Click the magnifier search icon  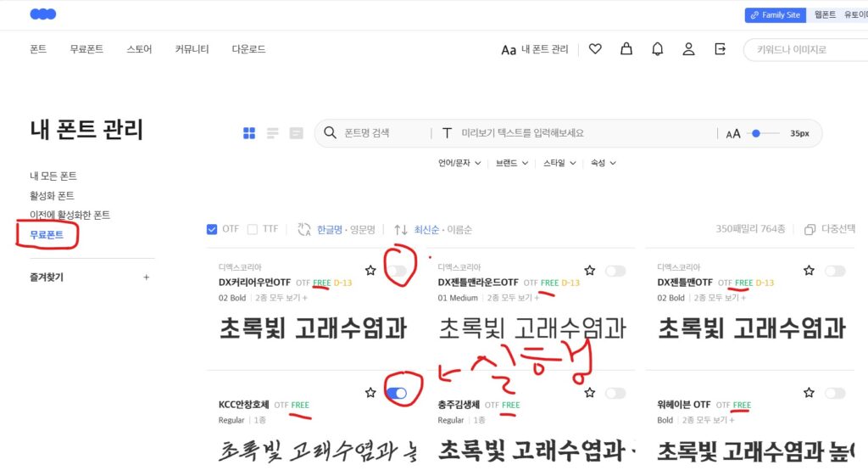point(330,132)
